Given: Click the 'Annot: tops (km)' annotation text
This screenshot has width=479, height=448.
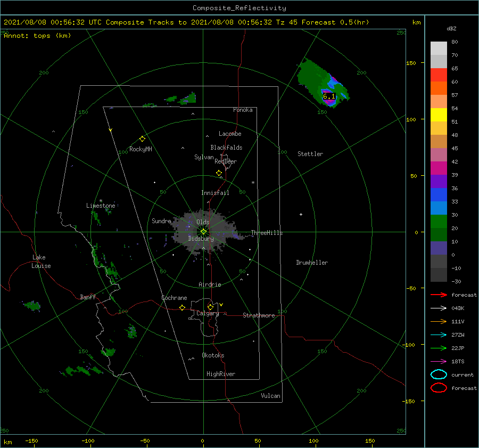Looking at the screenshot, I should 37,36.
